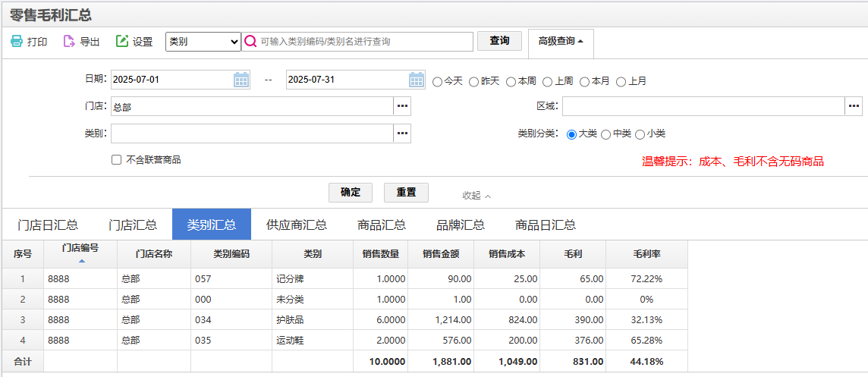Click the 导出 text label

[90, 42]
